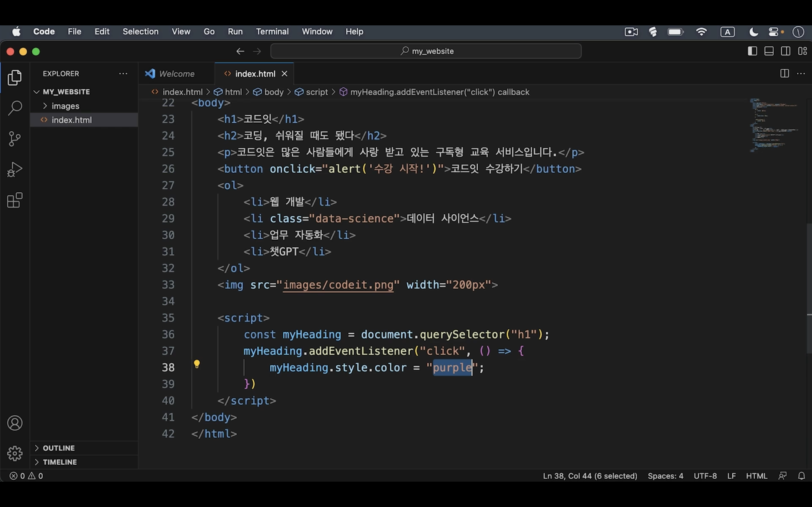Open the Manage settings gear
Image resolution: width=812 pixels, height=507 pixels.
[x=15, y=453]
